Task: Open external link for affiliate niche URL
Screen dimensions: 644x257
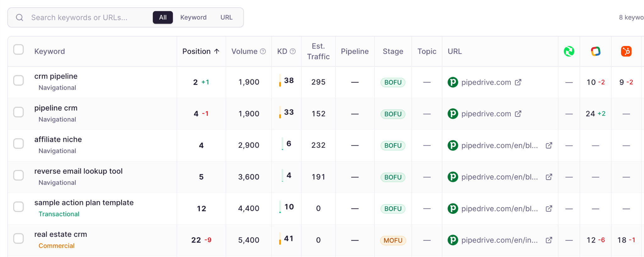Action: click(549, 146)
